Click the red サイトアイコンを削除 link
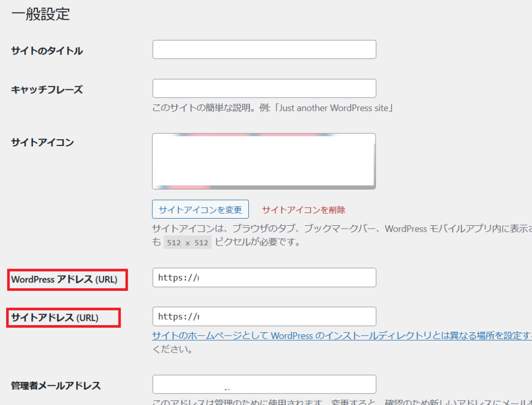Image resolution: width=532 pixels, height=405 pixels. [x=303, y=210]
